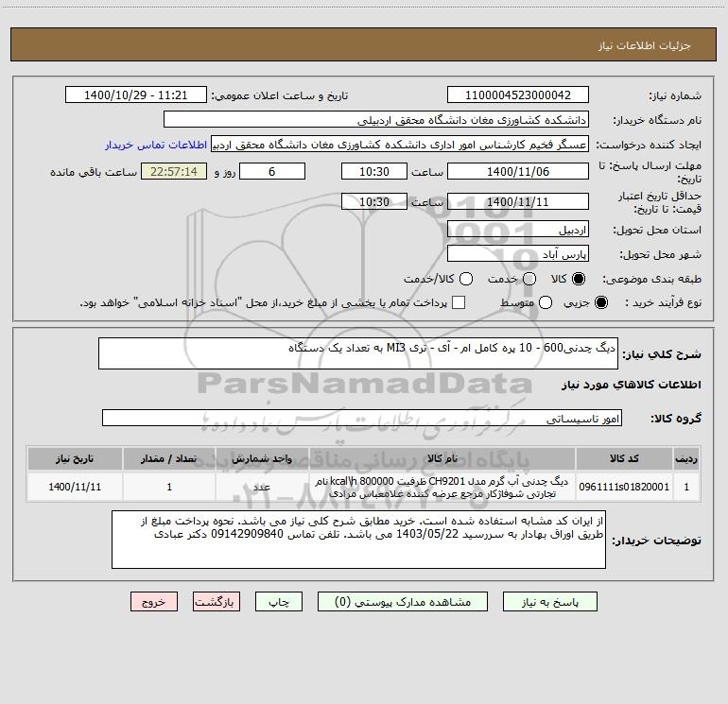
Task: Click the توضیحات خریدار notes box
Action: [358, 540]
